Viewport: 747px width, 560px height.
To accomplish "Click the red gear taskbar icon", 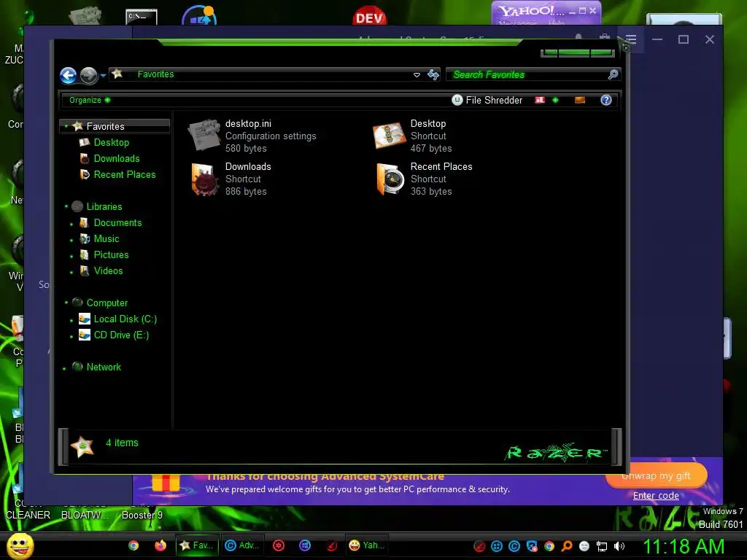I will 279,545.
